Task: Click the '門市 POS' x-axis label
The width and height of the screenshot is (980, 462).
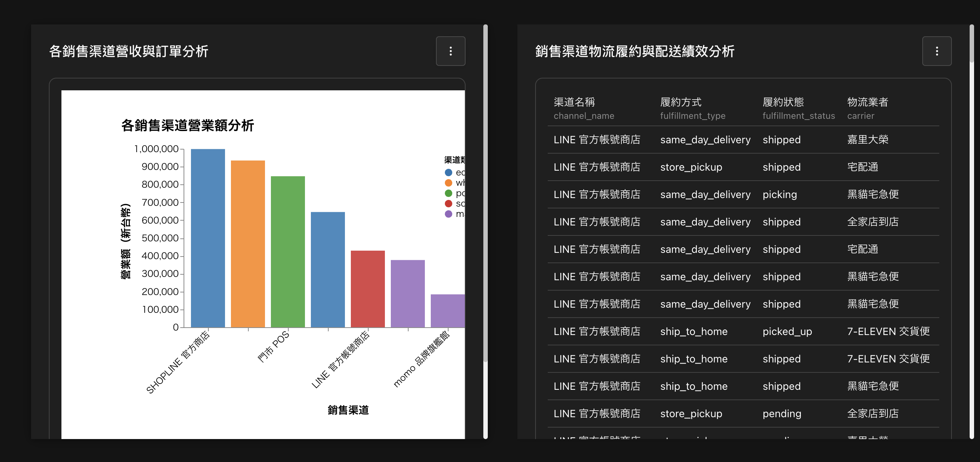Action: coord(273,346)
